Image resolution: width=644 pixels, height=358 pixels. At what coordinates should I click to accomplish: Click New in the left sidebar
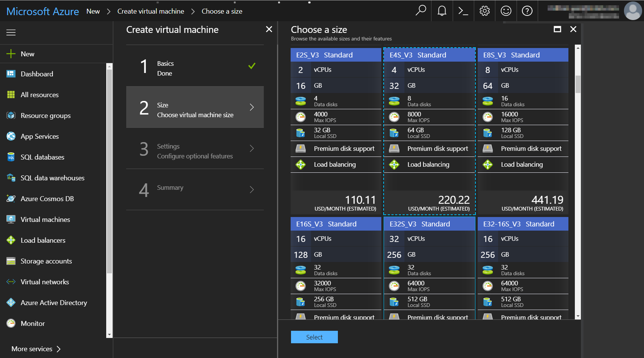pyautogui.click(x=27, y=54)
